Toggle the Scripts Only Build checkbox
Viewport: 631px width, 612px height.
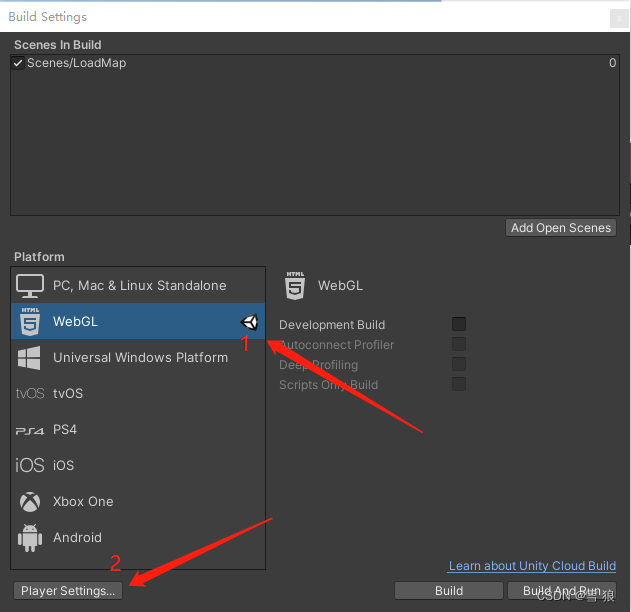(459, 384)
